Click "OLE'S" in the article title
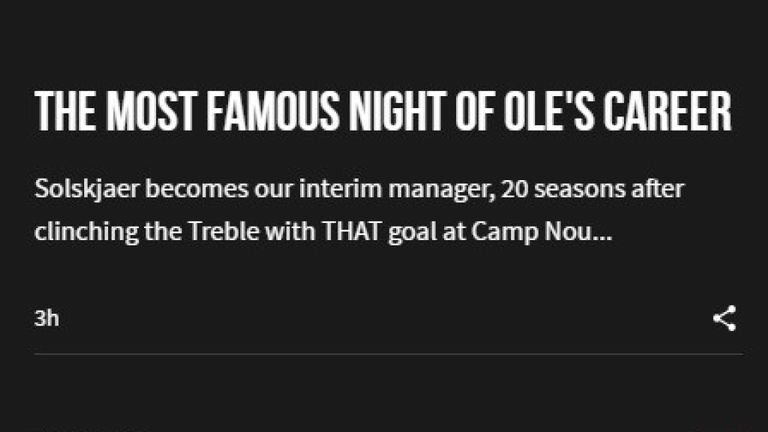 pyautogui.click(x=549, y=112)
